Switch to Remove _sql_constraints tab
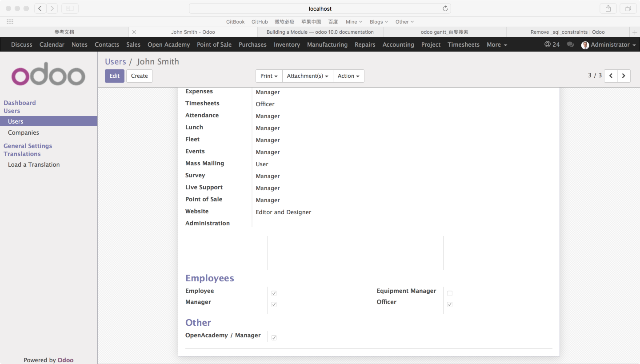 click(568, 32)
